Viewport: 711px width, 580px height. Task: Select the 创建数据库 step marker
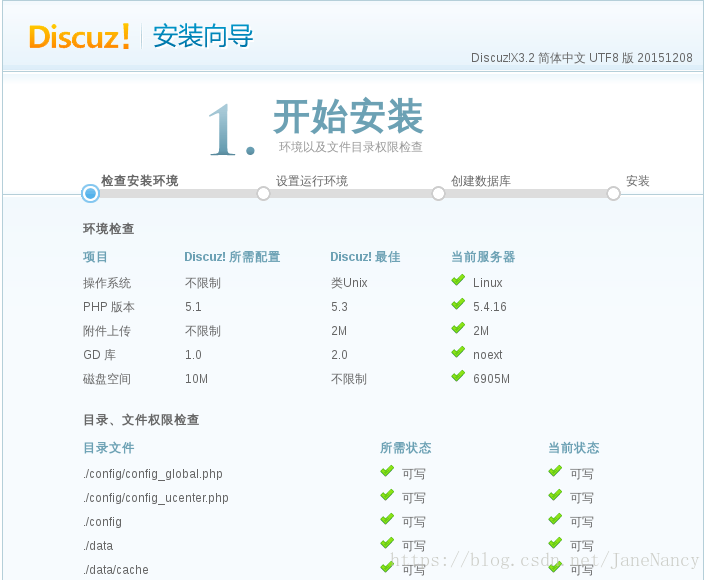[x=438, y=194]
